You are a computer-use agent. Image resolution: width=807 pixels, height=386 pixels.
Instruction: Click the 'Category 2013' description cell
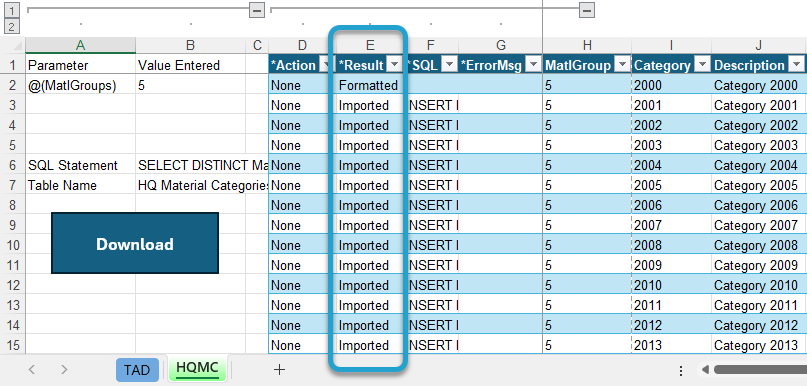759,345
